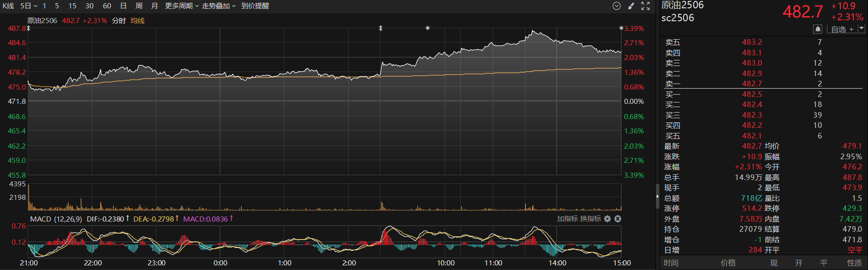
Task: Click 买四 bid price 482.2
Action: 752,125
